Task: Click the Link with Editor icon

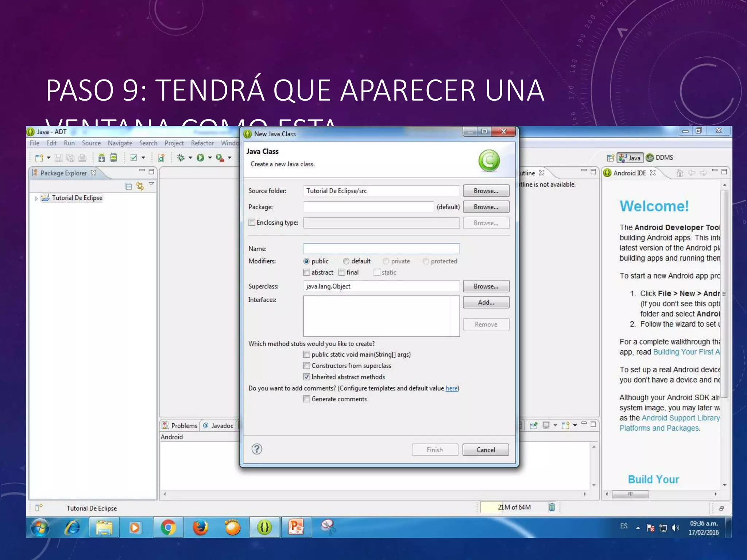Action: tap(140, 186)
